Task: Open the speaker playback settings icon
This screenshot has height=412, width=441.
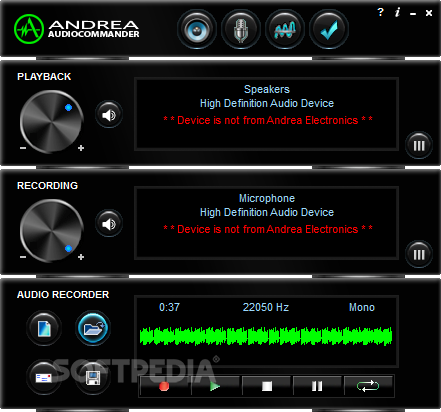Action: point(197,29)
